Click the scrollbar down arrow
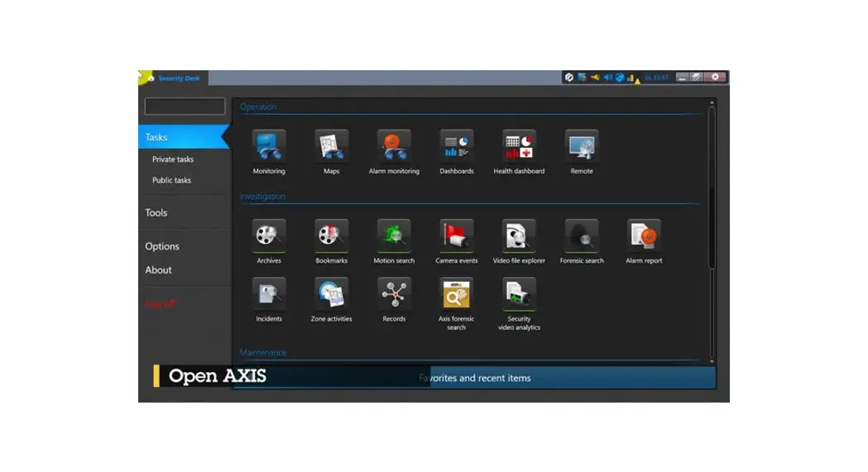This screenshot has height=472, width=868. [712, 361]
